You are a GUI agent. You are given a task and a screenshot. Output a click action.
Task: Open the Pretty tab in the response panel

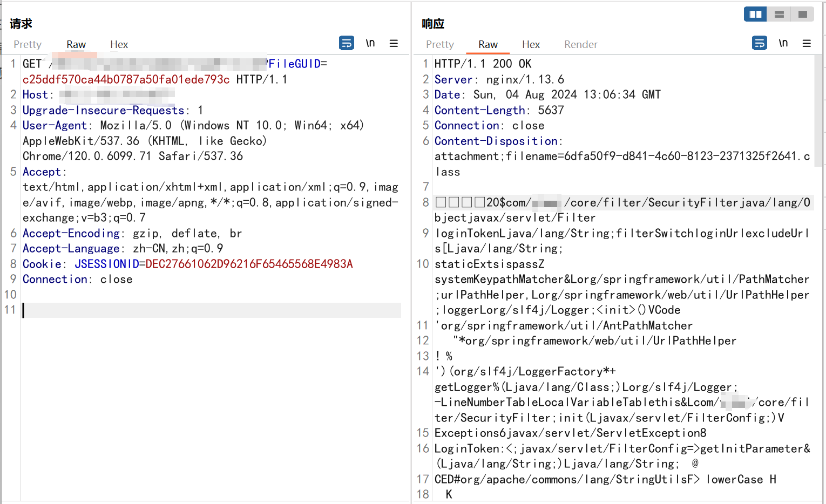click(x=440, y=44)
